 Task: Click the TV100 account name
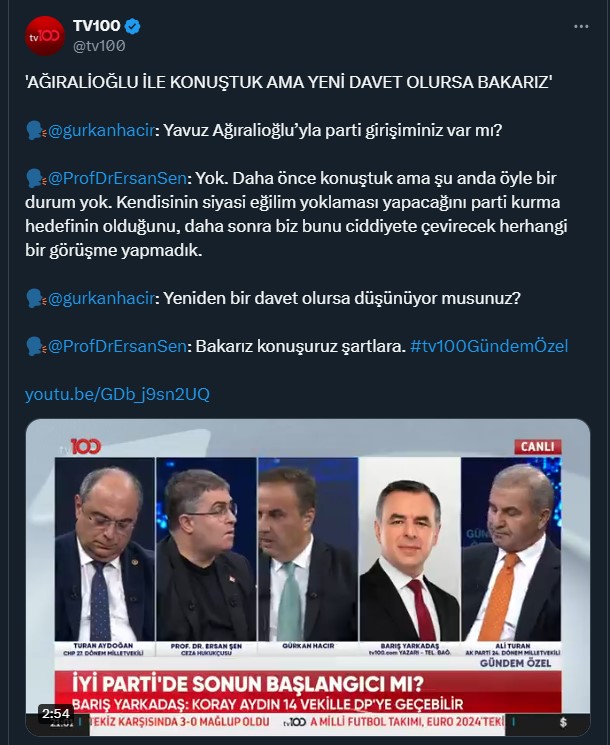pyautogui.click(x=96, y=26)
